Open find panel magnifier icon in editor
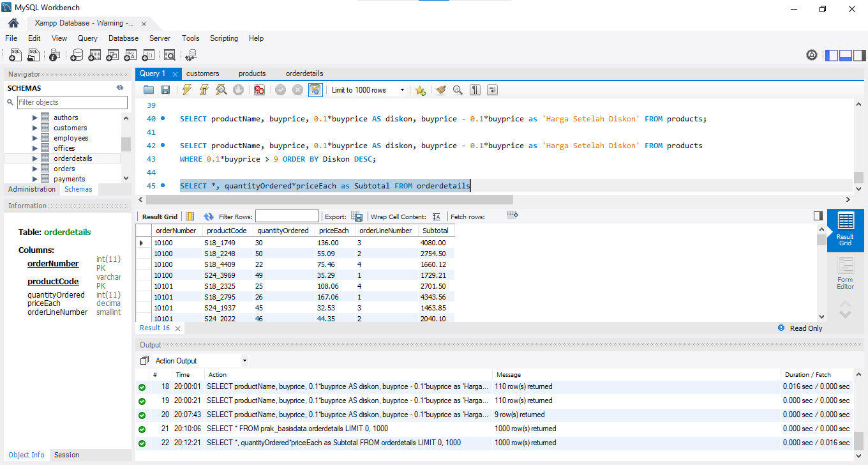The image size is (868, 465). pos(458,90)
